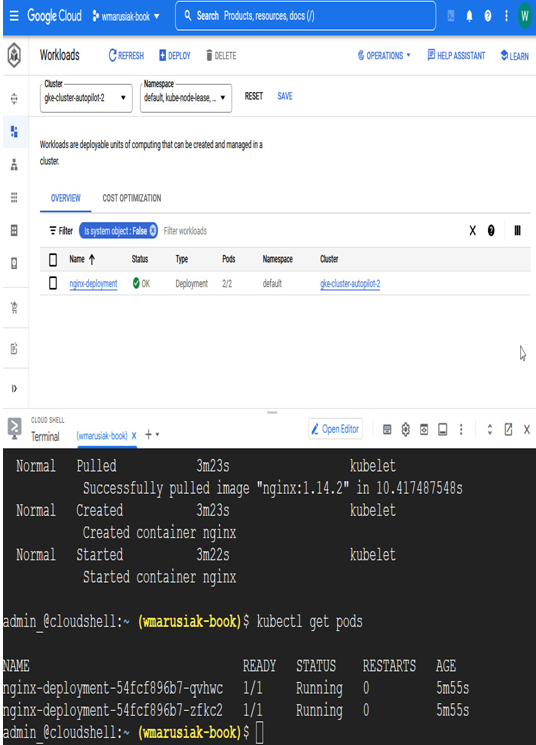
Task: Switch to the Cost Optimization tab
Action: click(x=132, y=198)
